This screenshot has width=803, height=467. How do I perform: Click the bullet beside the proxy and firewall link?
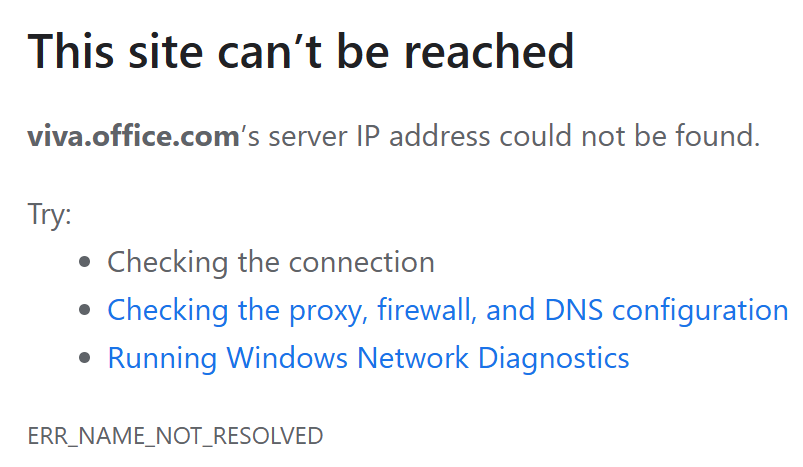(x=86, y=311)
